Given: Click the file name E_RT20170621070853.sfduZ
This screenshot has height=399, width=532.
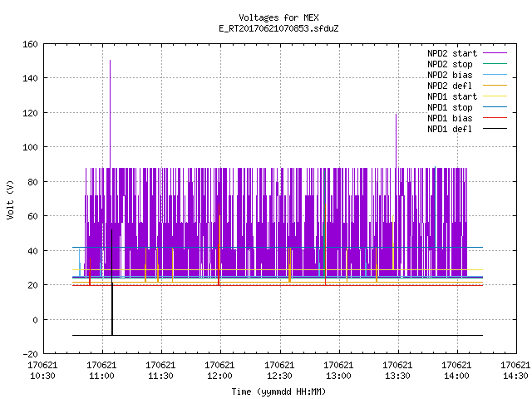Looking at the screenshot, I should pyautogui.click(x=278, y=28).
